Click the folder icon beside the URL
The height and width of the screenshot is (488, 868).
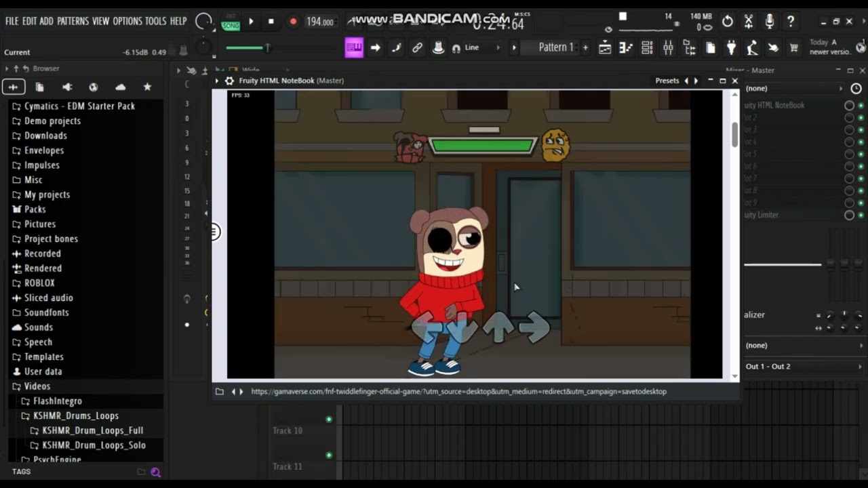tap(219, 391)
